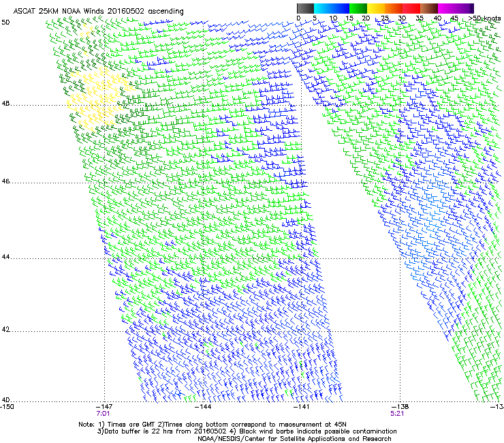
Task: Click the longitude label '-141'
Action: [x=302, y=407]
